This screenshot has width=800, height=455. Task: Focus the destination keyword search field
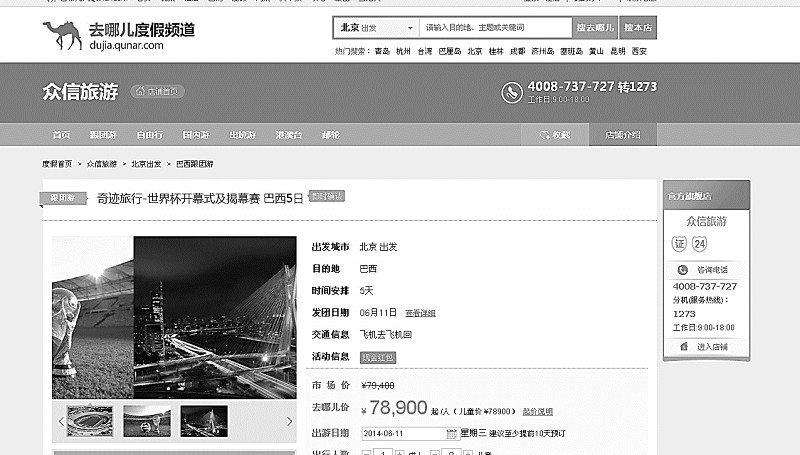tap(495, 28)
